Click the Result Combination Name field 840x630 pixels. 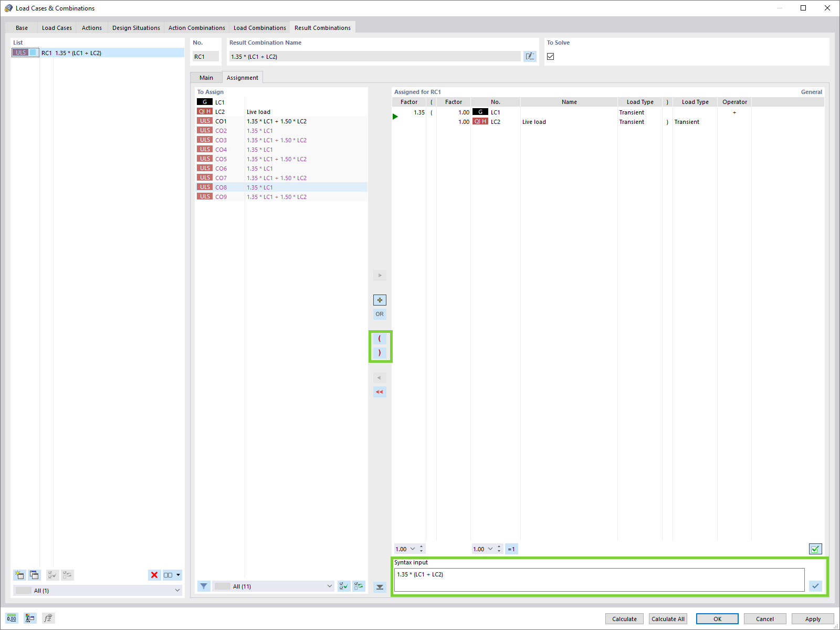[x=375, y=56]
